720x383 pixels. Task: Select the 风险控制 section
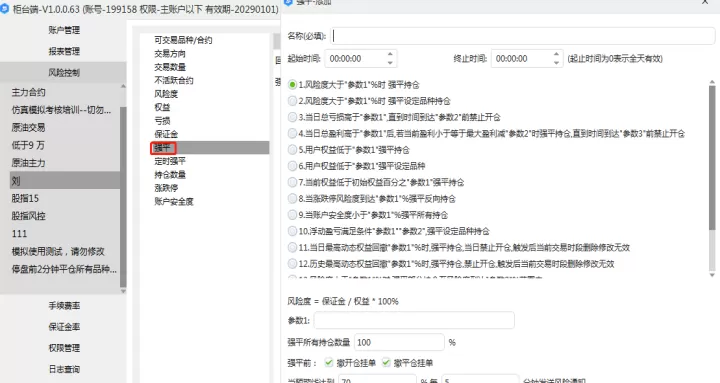coord(64,73)
